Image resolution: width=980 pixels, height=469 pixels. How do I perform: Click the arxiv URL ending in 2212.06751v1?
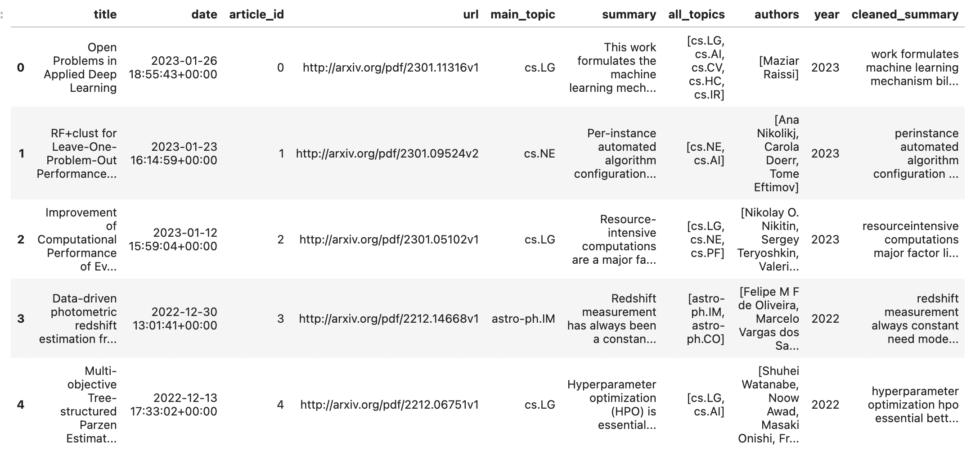coord(389,405)
